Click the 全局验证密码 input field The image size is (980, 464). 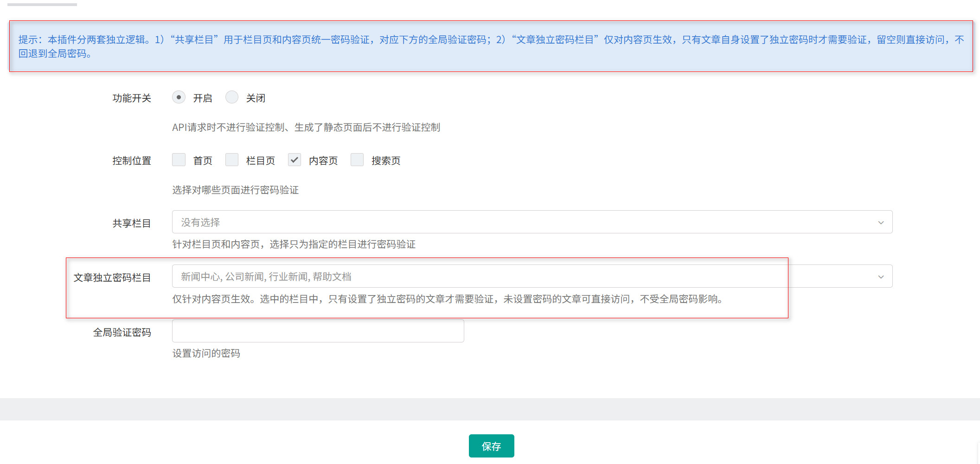pyautogui.click(x=318, y=330)
